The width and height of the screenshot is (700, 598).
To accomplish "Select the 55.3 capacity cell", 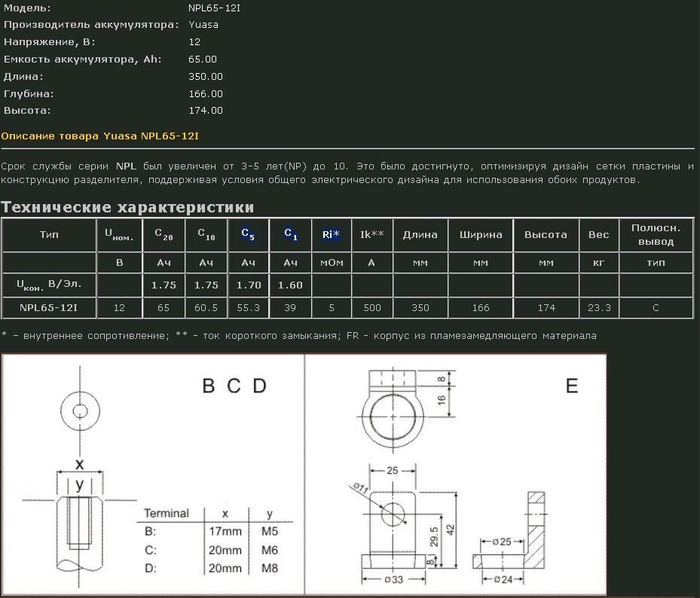I will pyautogui.click(x=249, y=307).
